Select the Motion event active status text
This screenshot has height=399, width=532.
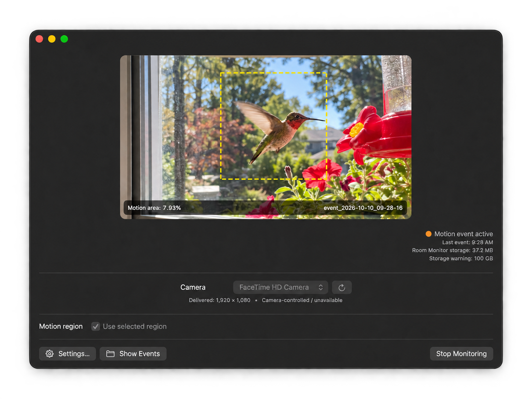[x=464, y=234]
